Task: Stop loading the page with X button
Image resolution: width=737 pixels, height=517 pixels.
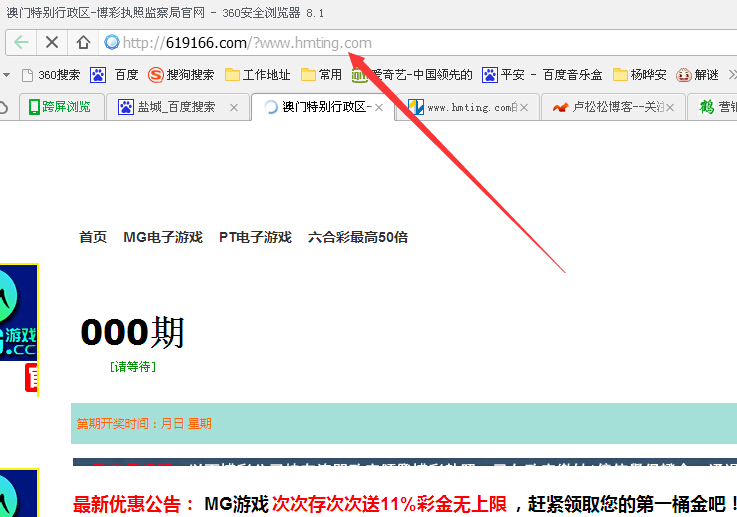Action: [x=52, y=43]
